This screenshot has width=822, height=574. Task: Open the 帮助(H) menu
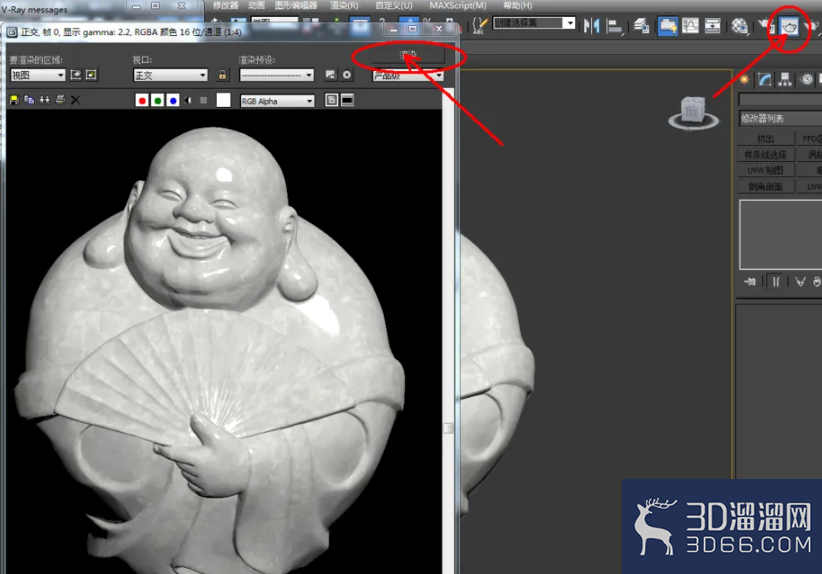(517, 5)
